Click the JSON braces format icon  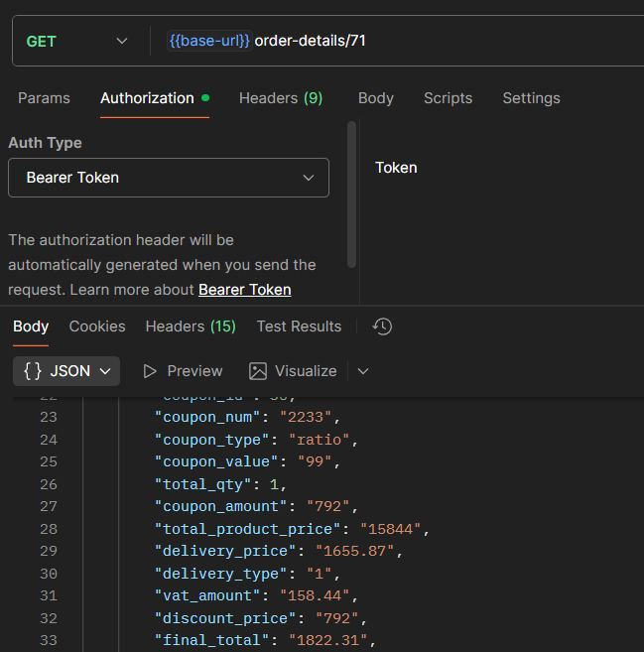point(33,371)
